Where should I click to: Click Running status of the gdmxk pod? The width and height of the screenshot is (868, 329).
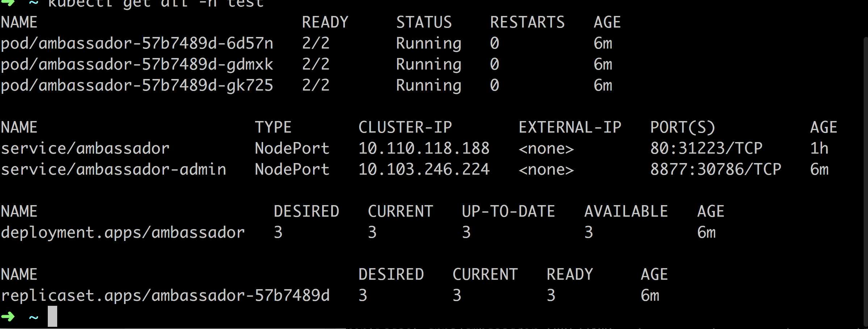click(x=429, y=65)
